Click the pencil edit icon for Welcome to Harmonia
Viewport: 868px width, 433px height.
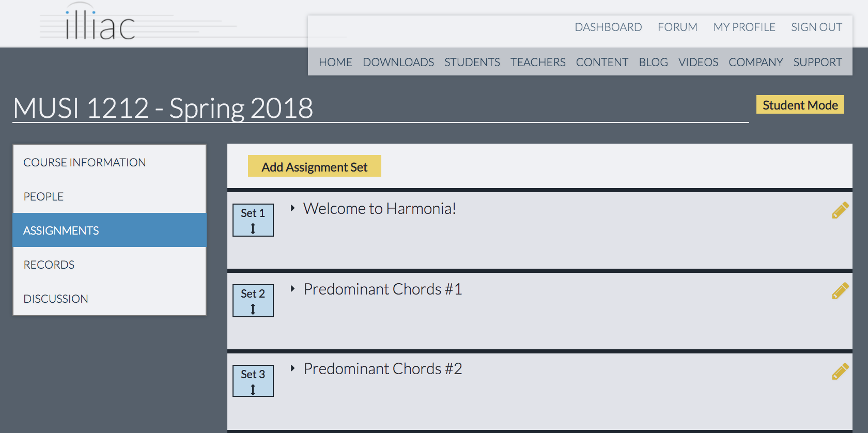tap(840, 210)
